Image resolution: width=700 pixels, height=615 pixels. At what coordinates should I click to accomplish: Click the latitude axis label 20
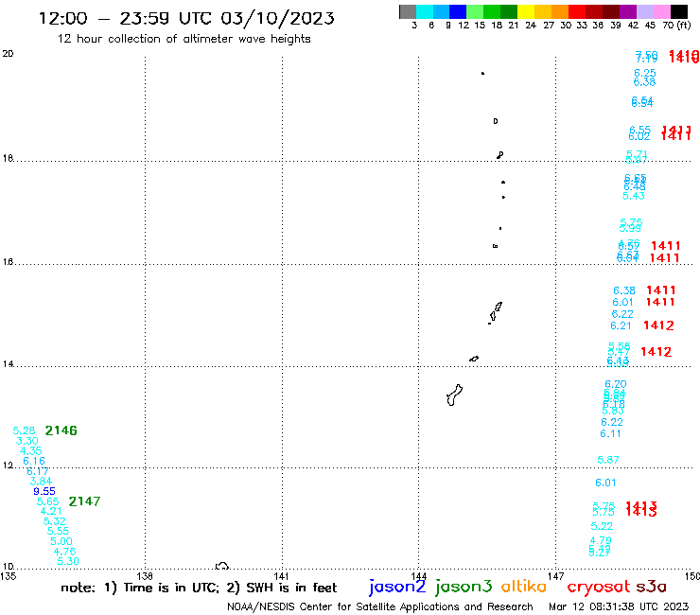[x=8, y=54]
